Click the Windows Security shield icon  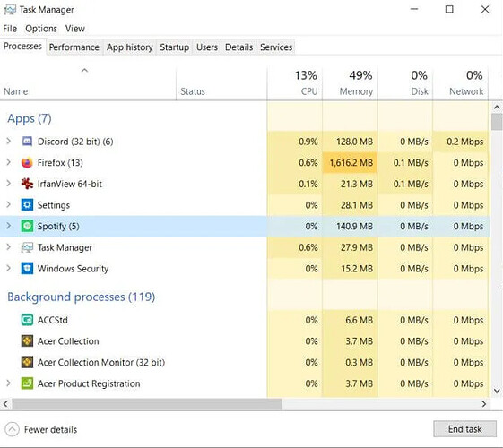pos(27,268)
